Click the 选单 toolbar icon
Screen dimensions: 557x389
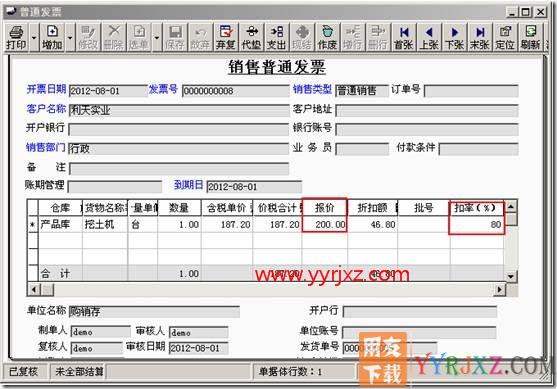(x=139, y=38)
